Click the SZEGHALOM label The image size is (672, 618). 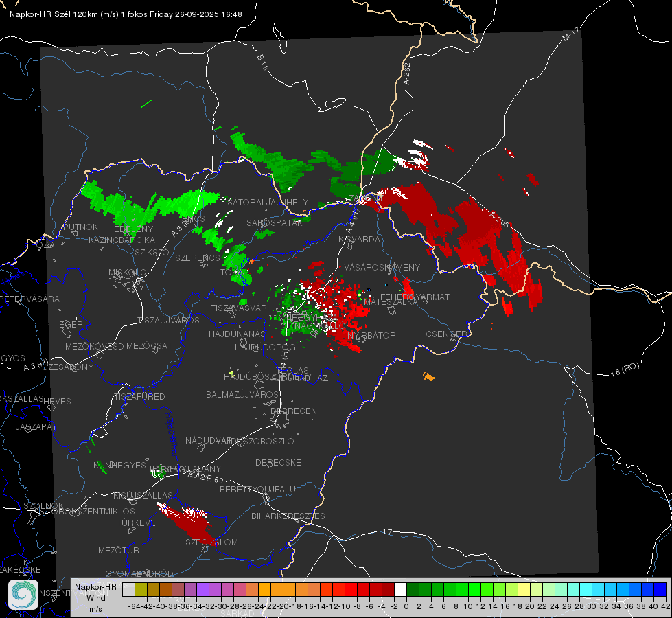coord(211,542)
